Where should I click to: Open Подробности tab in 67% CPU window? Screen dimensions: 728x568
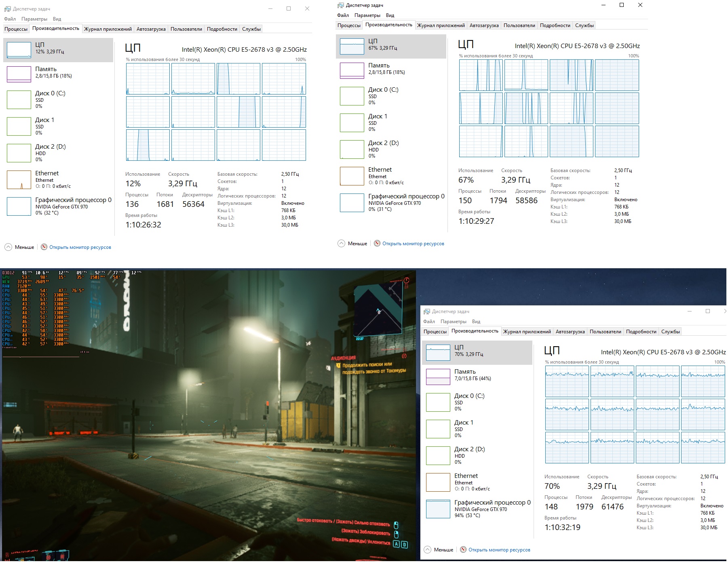(555, 25)
